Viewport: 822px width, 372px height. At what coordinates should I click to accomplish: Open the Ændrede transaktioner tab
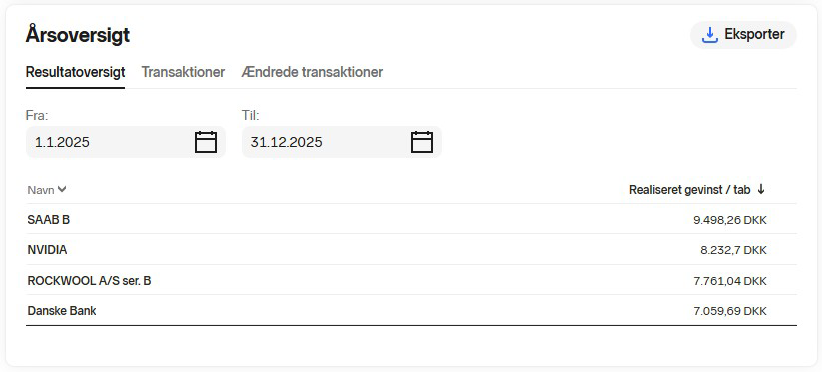coord(312,72)
